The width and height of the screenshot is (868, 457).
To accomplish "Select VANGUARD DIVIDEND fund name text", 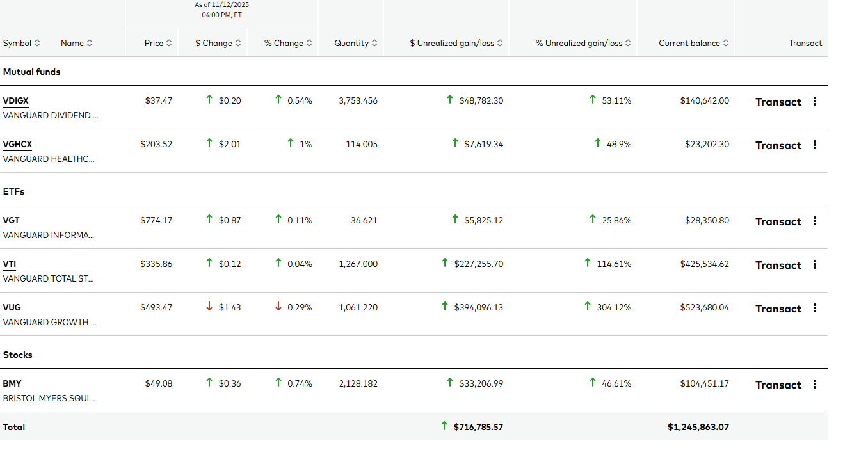I will coord(51,116).
